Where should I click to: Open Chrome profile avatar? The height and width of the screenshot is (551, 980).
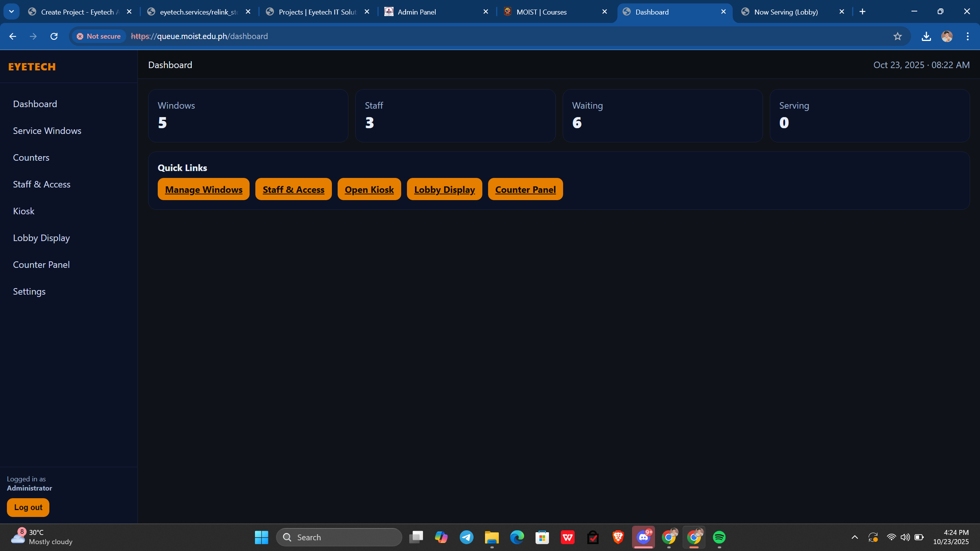pos(947,36)
